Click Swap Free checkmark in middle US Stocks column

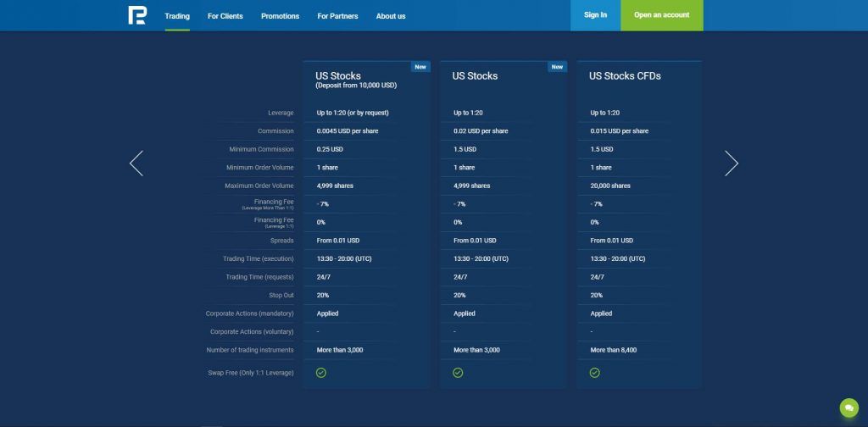tap(458, 373)
